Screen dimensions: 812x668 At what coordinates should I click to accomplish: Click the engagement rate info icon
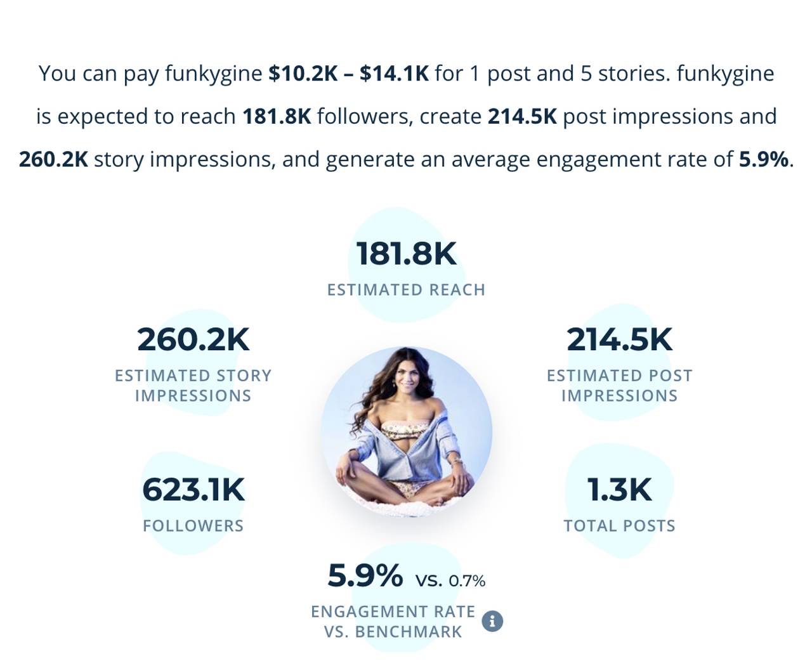click(x=492, y=621)
